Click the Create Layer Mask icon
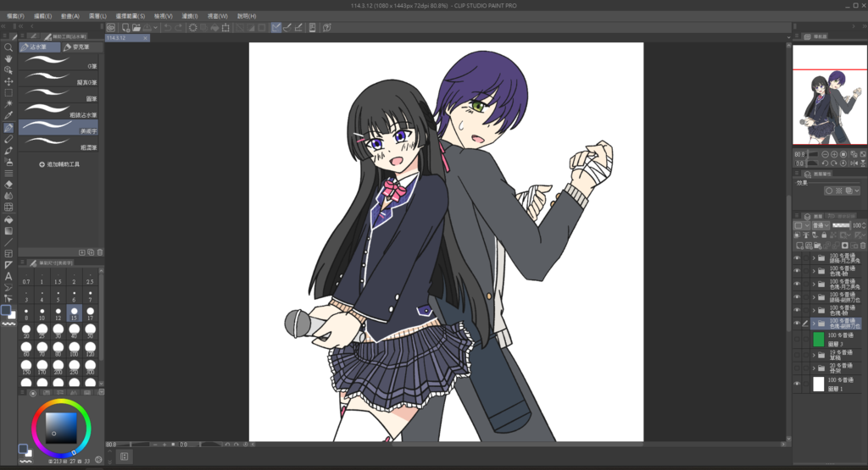Image resolution: width=868 pixels, height=470 pixels. 845,246
